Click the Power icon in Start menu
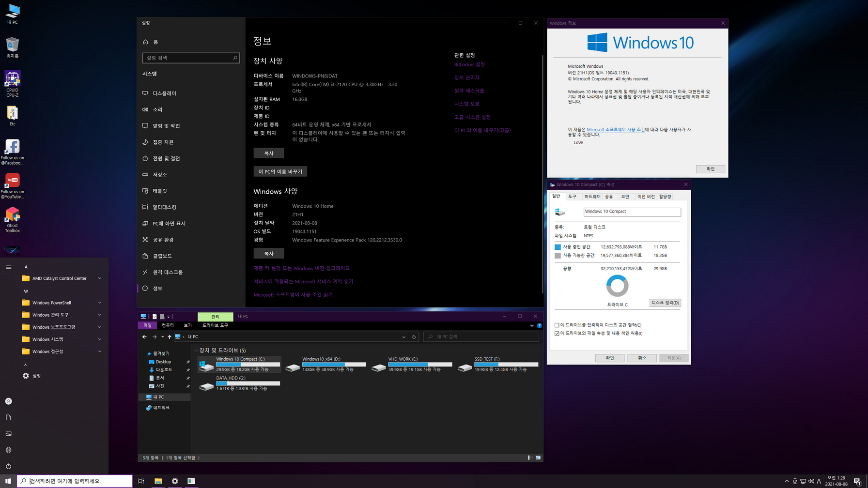Viewport: 868px width, 488px height. 8,466
